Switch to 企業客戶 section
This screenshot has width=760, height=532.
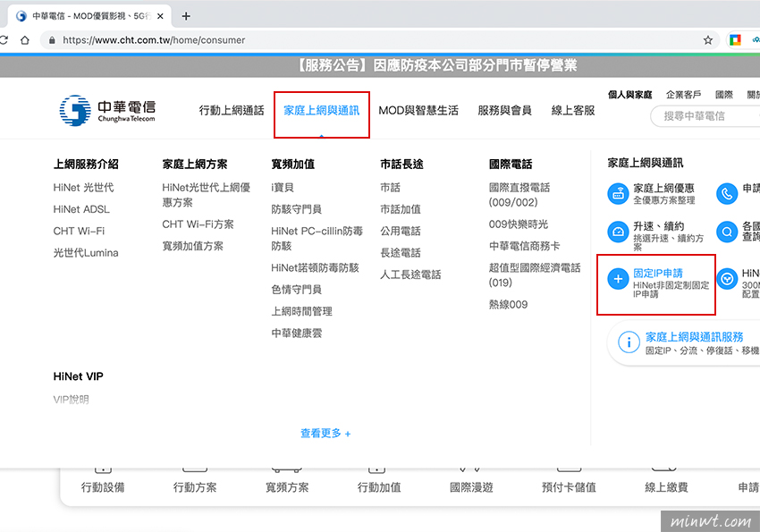click(683, 95)
